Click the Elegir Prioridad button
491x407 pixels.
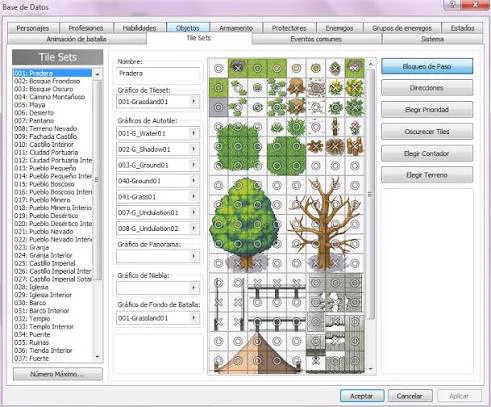point(427,110)
